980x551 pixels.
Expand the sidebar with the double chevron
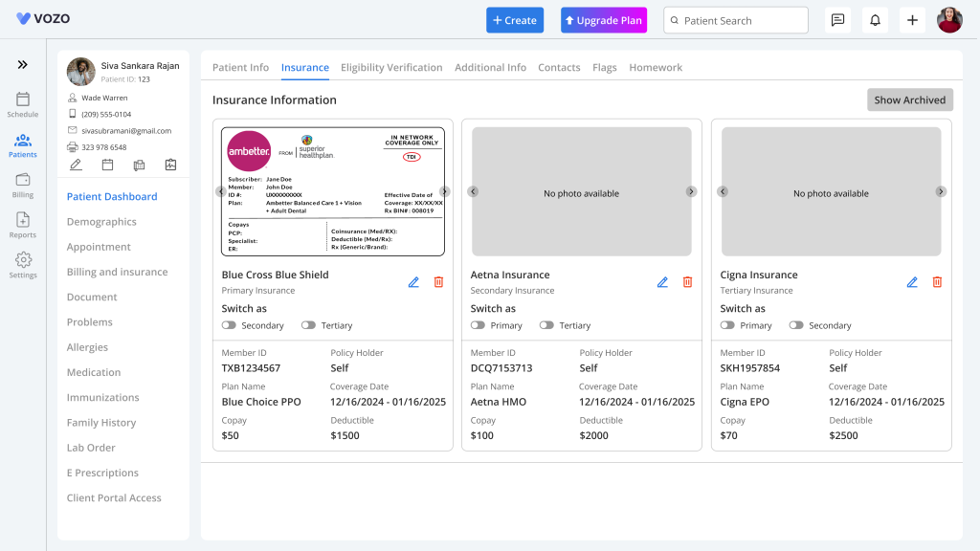[x=23, y=65]
